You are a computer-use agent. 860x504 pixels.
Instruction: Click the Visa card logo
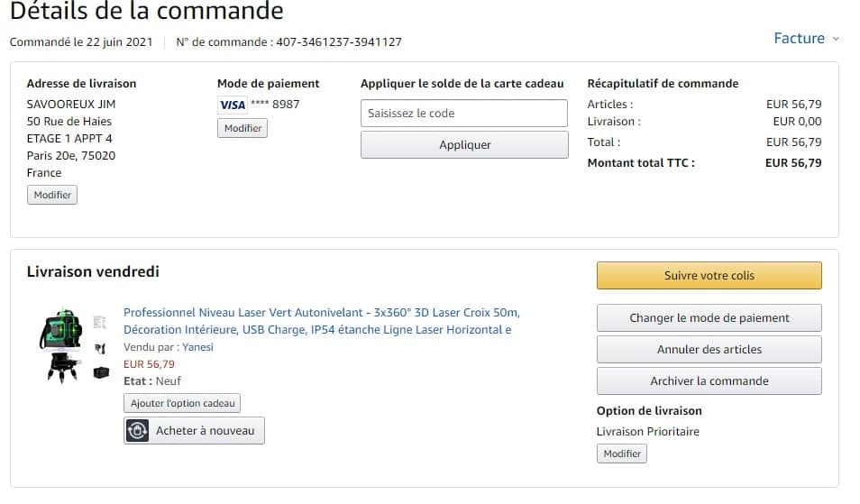tap(233, 105)
